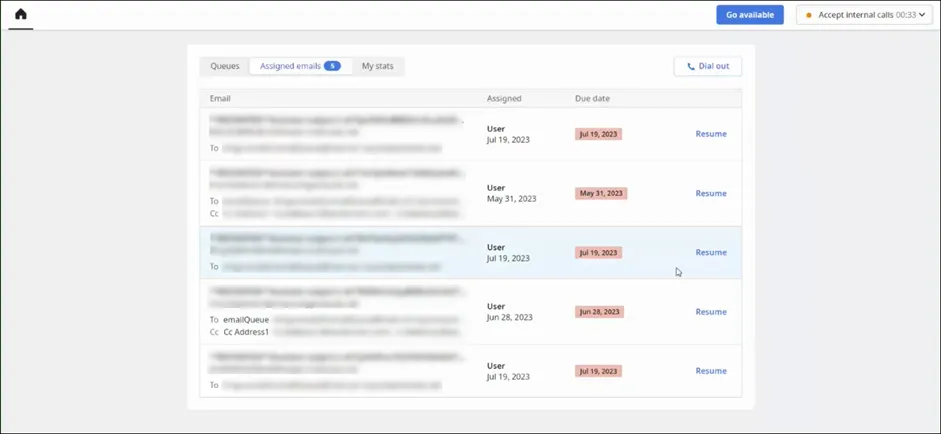941x434 pixels.
Task: Click the Assigned emails count badge 5
Action: [x=332, y=66]
